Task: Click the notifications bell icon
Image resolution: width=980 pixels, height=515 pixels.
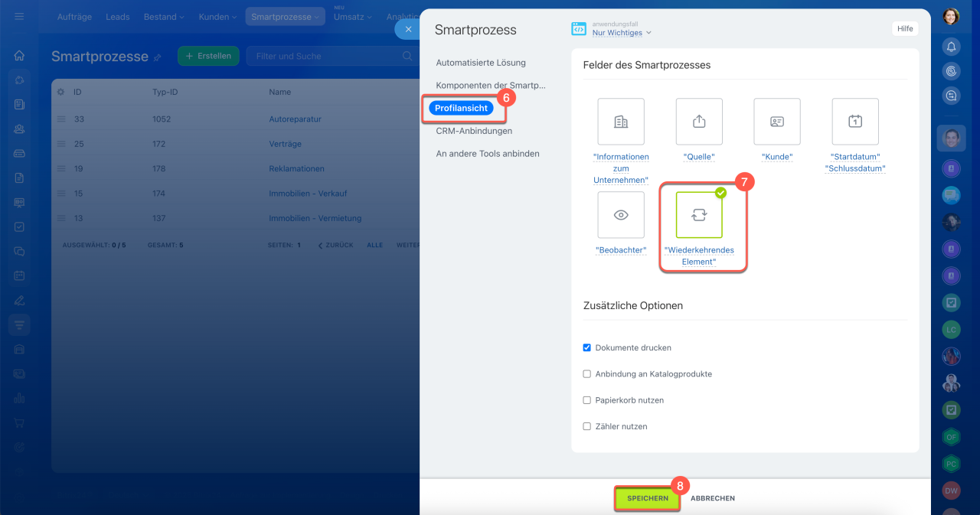Action: (951, 47)
